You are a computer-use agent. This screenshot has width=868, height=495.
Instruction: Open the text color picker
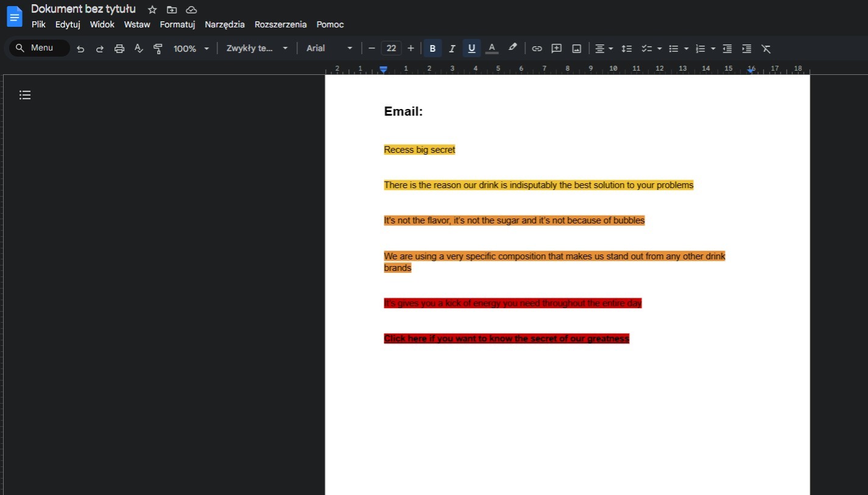coord(492,48)
